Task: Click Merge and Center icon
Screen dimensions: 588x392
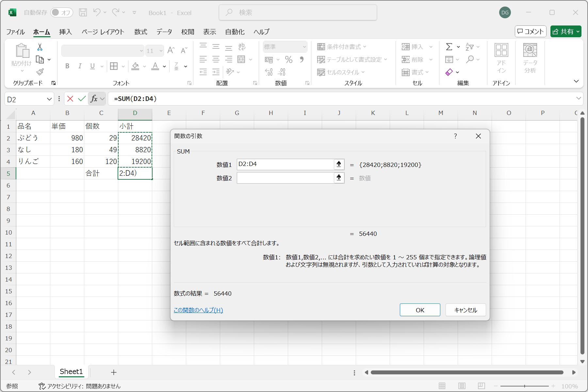Action: (x=241, y=59)
